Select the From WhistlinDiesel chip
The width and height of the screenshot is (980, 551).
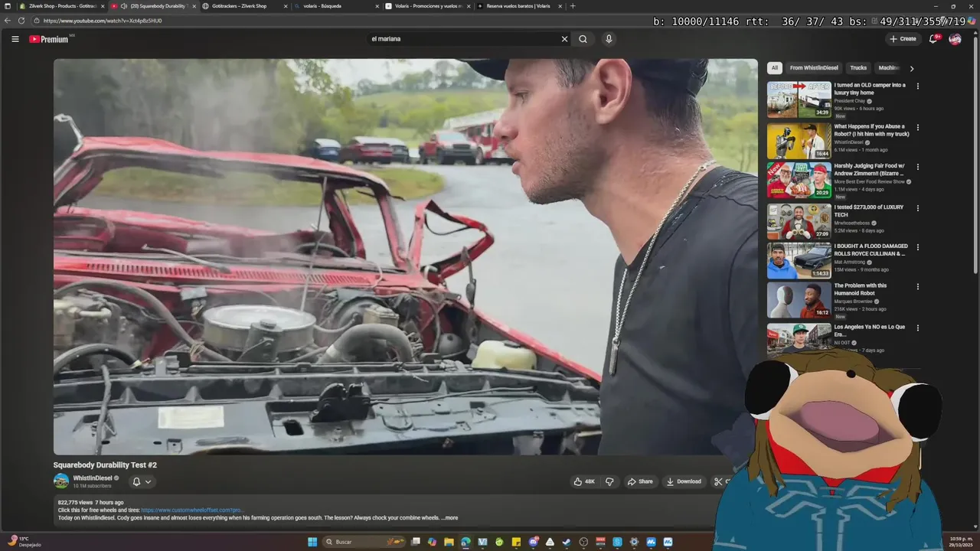(814, 68)
